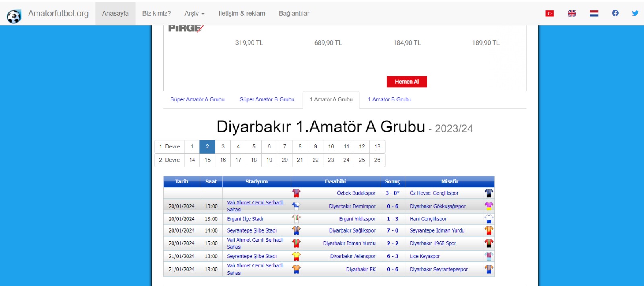Open the Facebook page icon
This screenshot has width=644, height=286.
615,13
